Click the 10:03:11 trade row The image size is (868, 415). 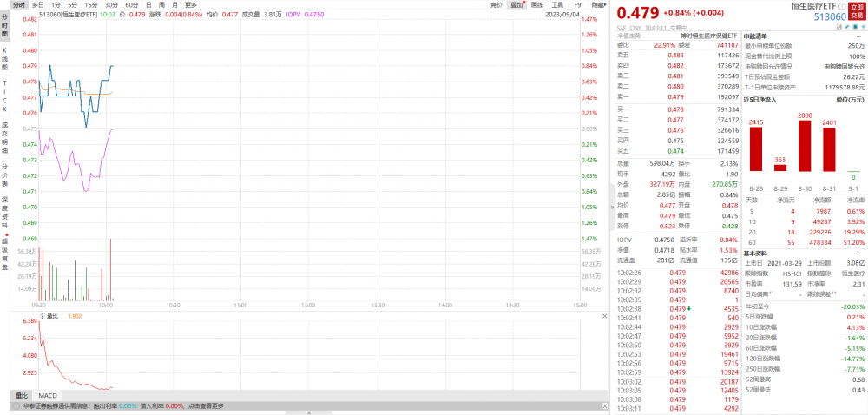tap(678, 409)
